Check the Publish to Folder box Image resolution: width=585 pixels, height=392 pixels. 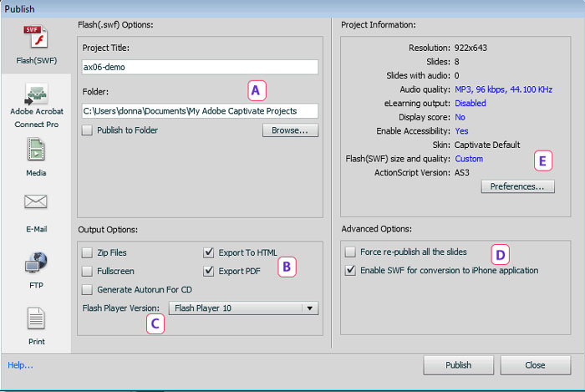88,130
